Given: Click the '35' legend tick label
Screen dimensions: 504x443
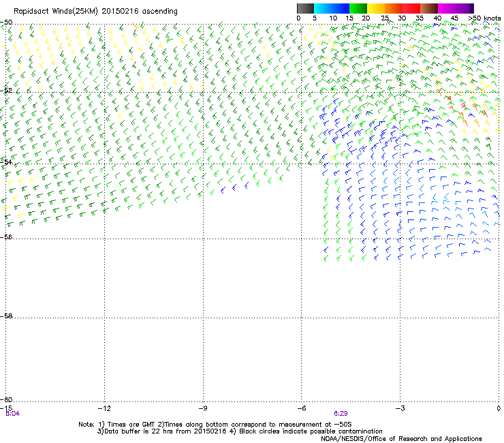Looking at the screenshot, I should click(x=420, y=18).
